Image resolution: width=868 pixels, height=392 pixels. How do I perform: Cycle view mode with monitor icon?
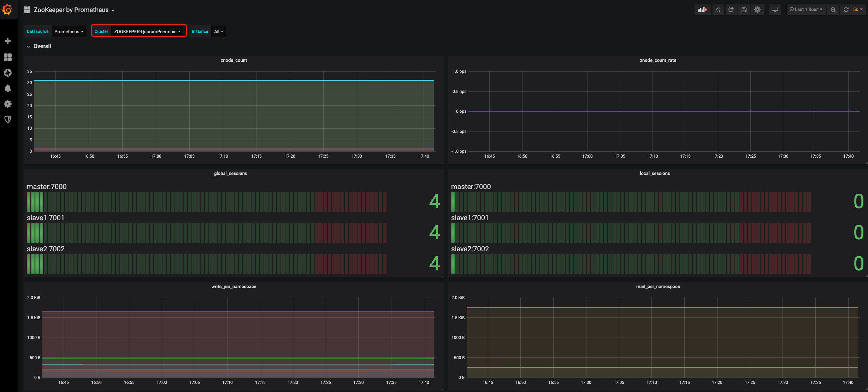pos(775,10)
